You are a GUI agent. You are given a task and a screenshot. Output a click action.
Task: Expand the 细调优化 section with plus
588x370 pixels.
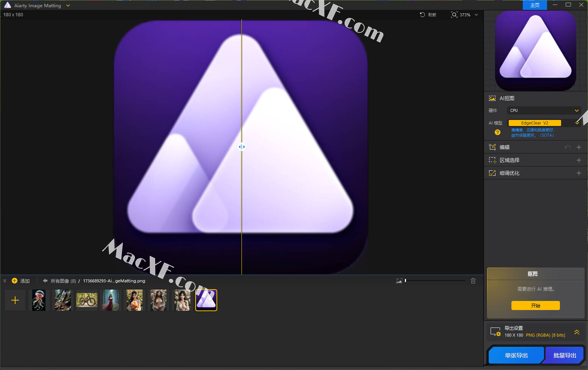click(x=579, y=173)
